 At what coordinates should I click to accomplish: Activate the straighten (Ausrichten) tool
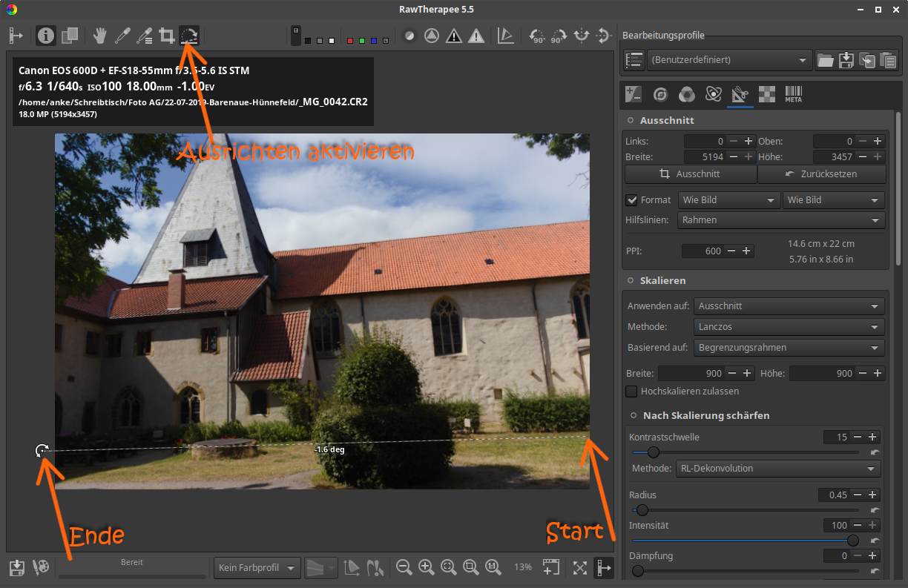point(189,36)
